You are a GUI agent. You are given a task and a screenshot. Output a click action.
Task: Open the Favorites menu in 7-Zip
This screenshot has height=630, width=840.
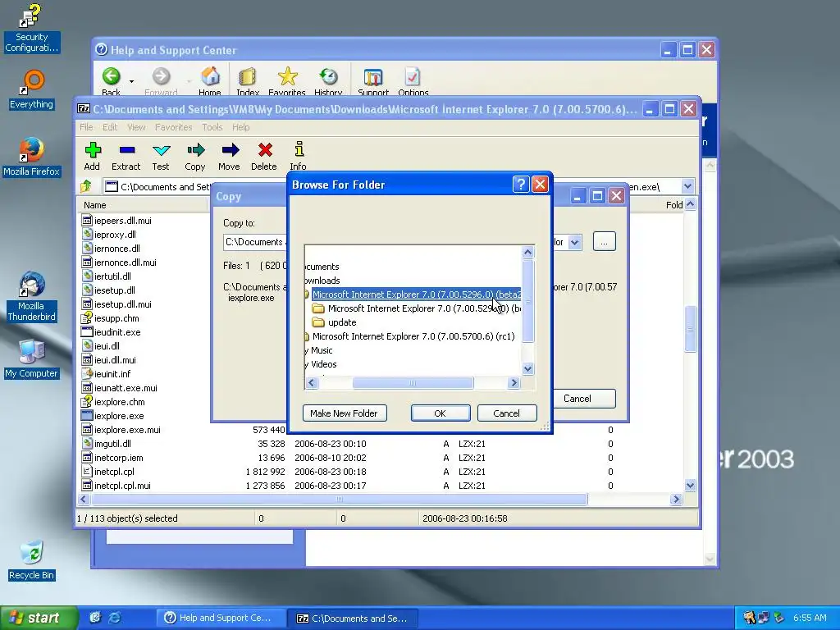[174, 127]
